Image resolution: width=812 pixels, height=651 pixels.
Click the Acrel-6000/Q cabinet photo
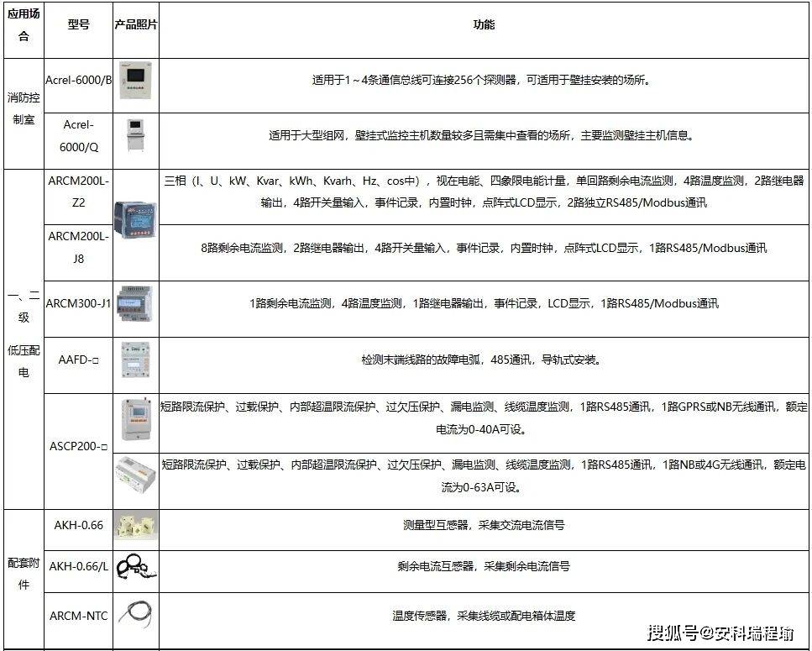136,135
